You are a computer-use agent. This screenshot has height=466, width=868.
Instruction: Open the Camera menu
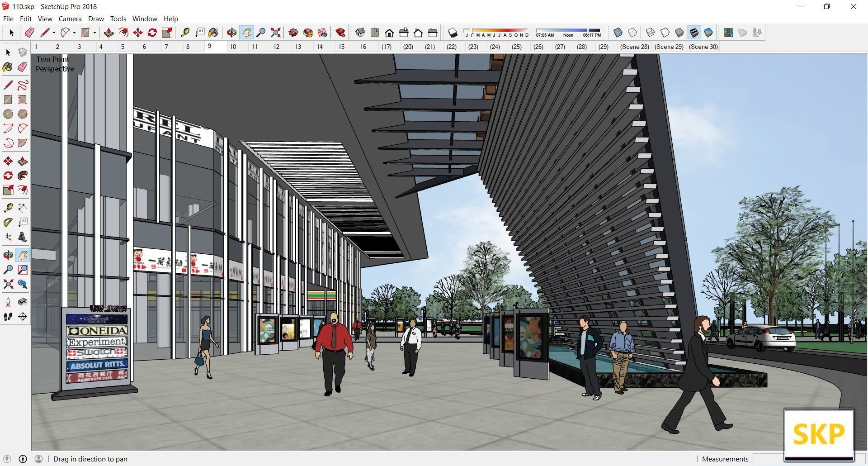[x=70, y=19]
